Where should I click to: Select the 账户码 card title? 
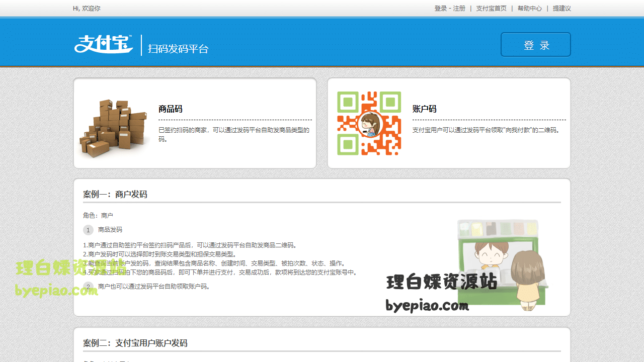click(x=425, y=109)
